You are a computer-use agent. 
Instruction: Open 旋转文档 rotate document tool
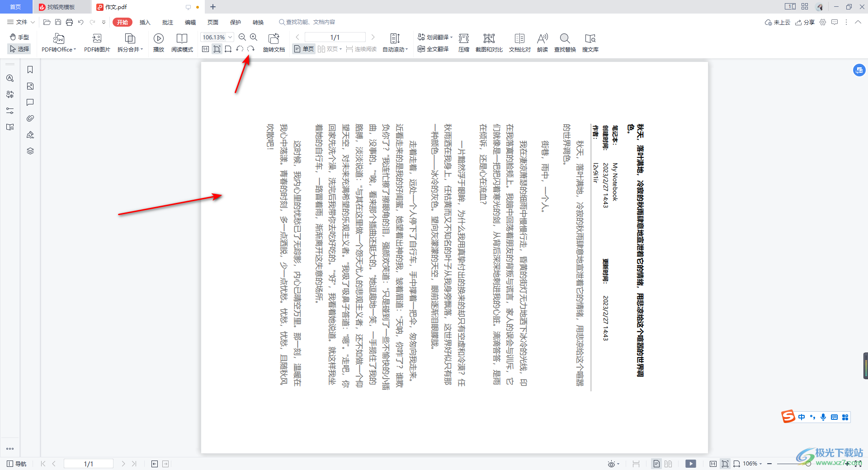[274, 43]
